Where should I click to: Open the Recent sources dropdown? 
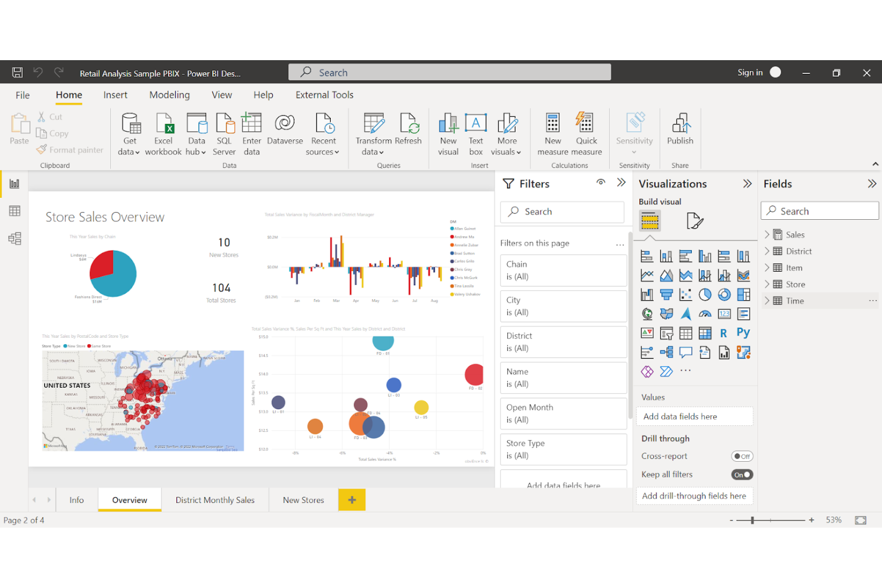tap(323, 135)
